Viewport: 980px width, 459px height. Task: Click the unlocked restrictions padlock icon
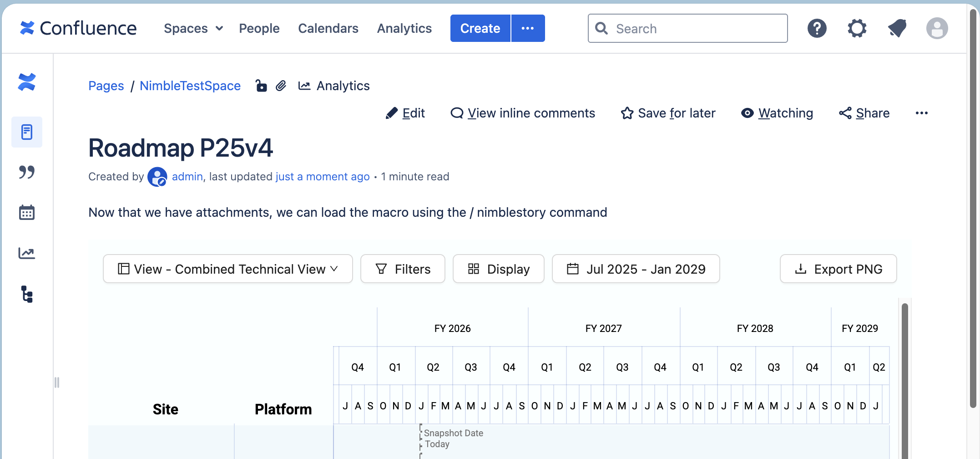coord(261,86)
